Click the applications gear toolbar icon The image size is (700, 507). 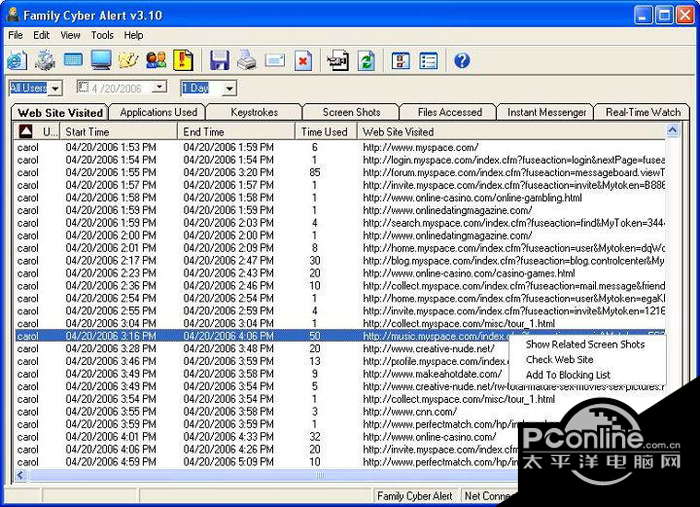pos(45,61)
